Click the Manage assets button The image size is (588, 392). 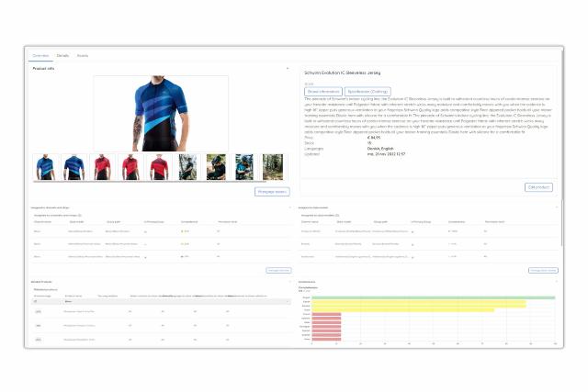[x=271, y=192]
